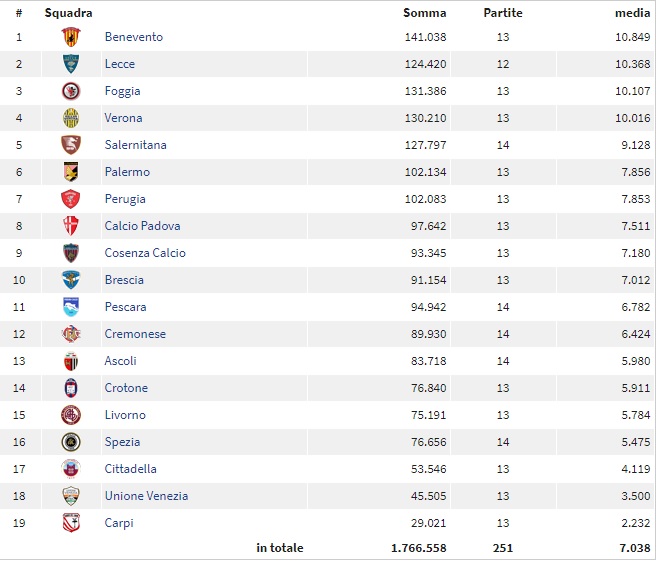Click the Benevento club crest icon
This screenshot has height=561, width=656.
71,37
